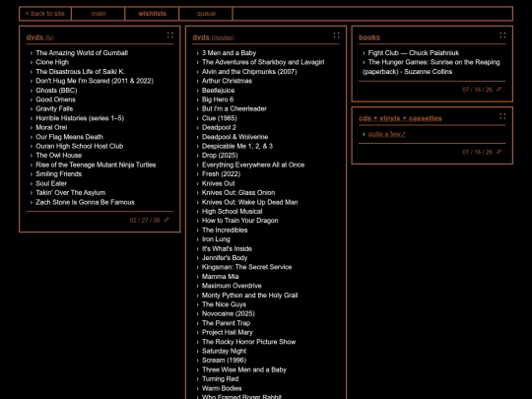Click 'But I'm a Cheerleader'
The height and width of the screenshot is (399, 532).
pos(234,108)
